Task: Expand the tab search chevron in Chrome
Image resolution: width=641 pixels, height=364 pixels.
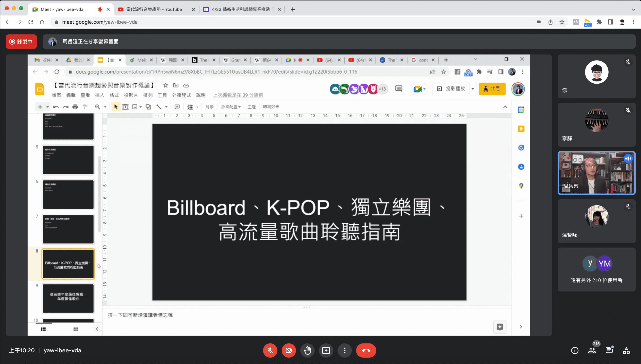Action: click(x=633, y=9)
